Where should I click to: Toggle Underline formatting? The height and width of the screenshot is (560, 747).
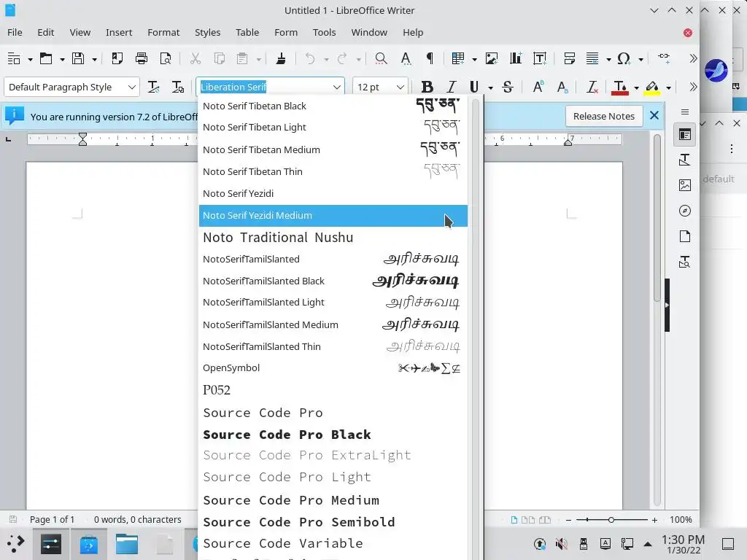[474, 87]
